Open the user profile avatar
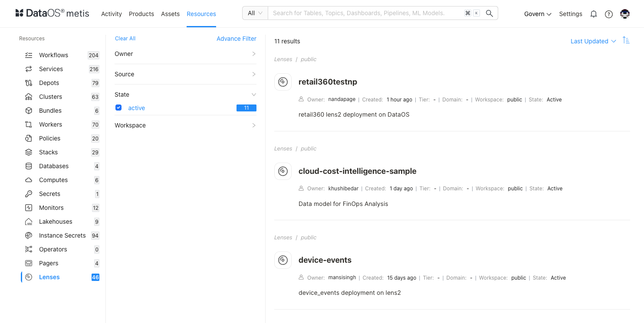The width and height of the screenshot is (644, 323). point(625,14)
